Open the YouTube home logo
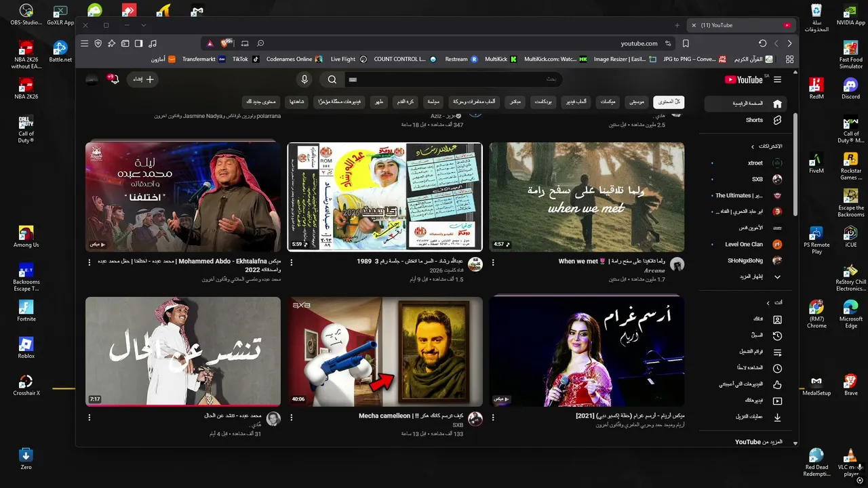The width and height of the screenshot is (868, 488). coord(743,79)
